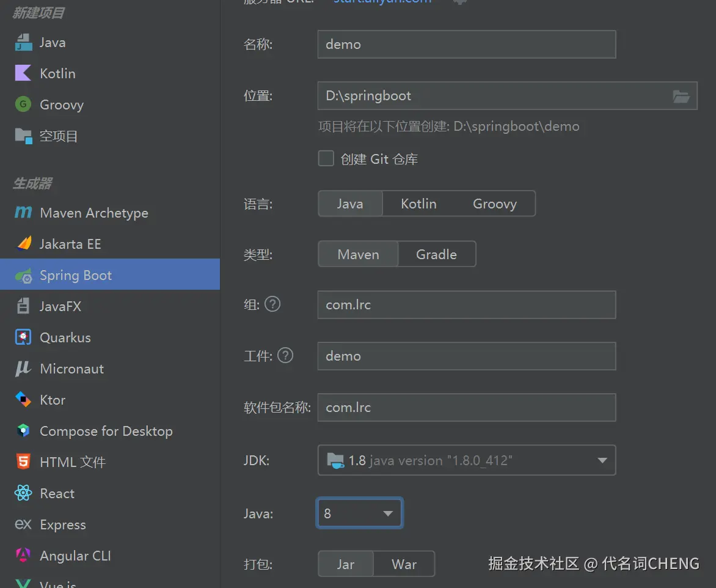Click the help icon next to 组

[272, 304]
